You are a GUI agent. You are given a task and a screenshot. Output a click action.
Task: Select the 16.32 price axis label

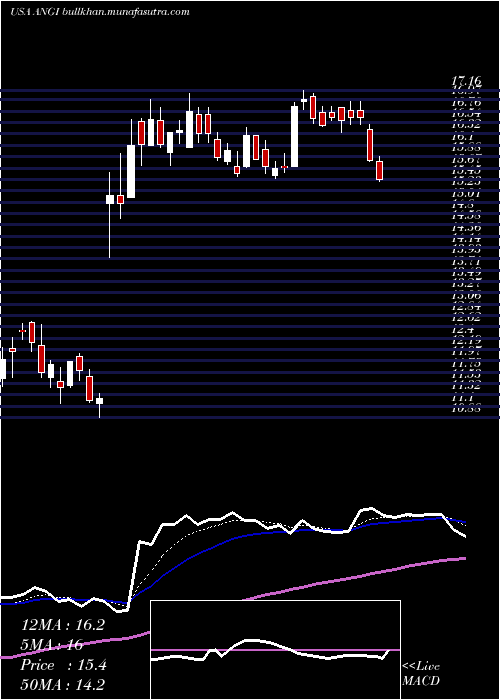coord(466,125)
